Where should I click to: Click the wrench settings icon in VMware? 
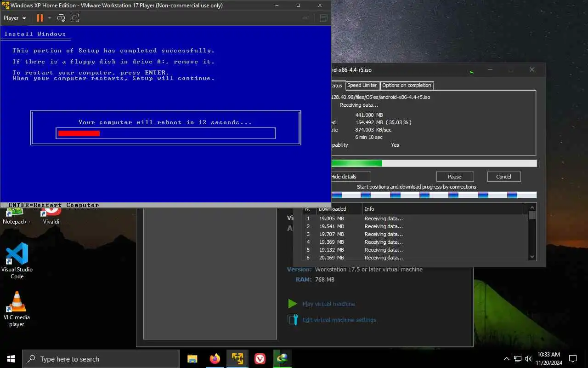[293, 320]
